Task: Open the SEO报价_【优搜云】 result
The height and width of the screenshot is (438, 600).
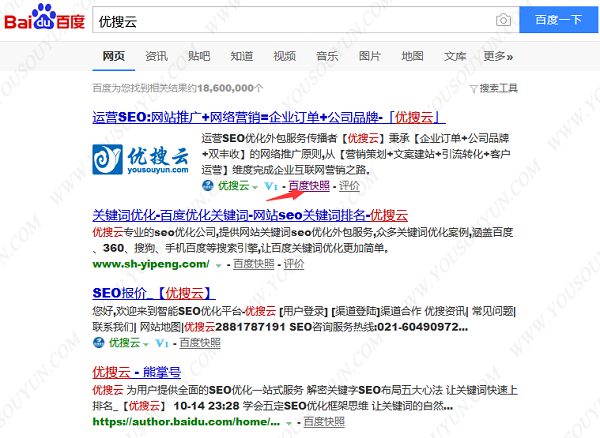Action: pos(154,293)
